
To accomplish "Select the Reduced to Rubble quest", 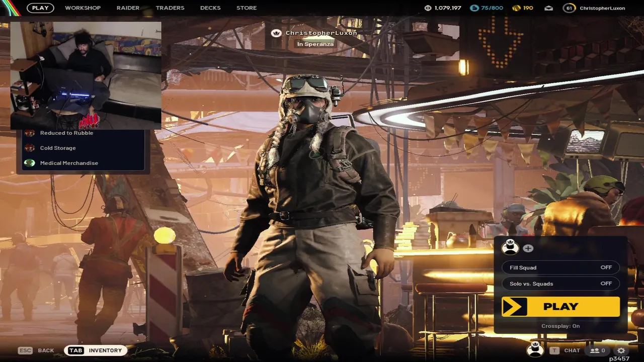I will 66,133.
